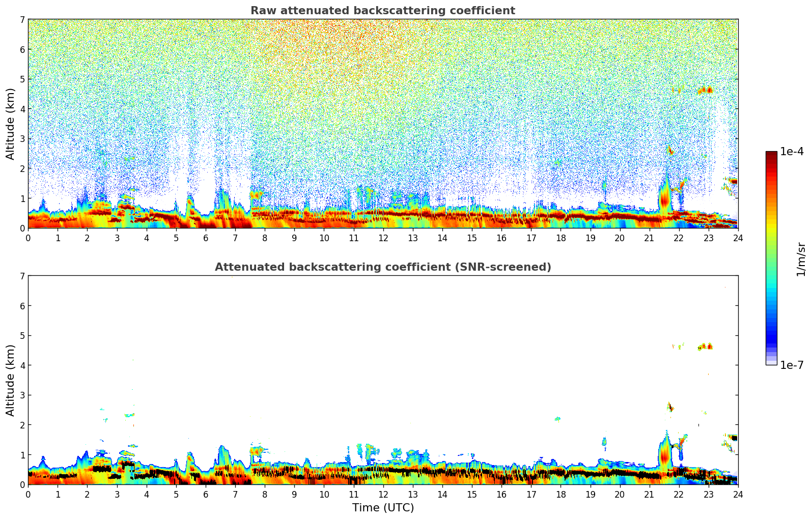Click hour tick '12' under the raw plot
Image resolution: width=812 pixels, height=519 pixels.
click(x=383, y=238)
